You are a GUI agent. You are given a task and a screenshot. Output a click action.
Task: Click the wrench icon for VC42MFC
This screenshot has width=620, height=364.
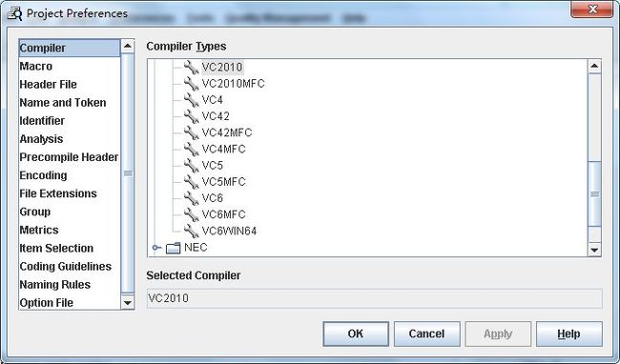click(192, 132)
